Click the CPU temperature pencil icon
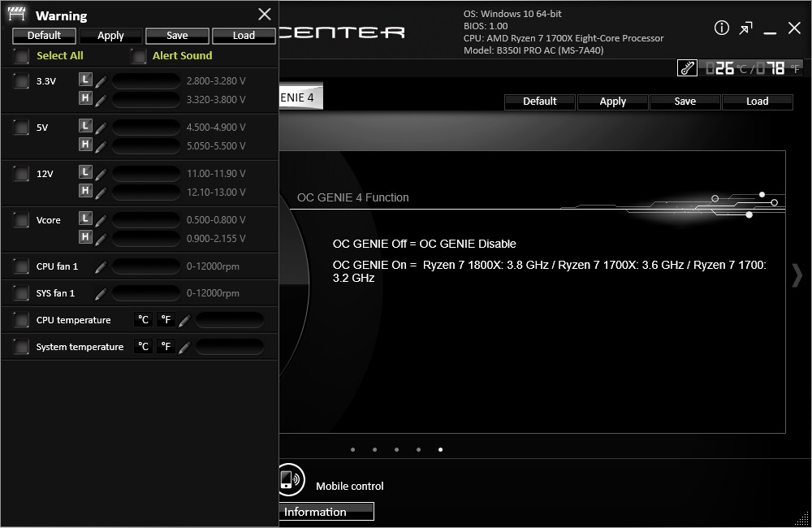812x528 pixels. click(184, 321)
